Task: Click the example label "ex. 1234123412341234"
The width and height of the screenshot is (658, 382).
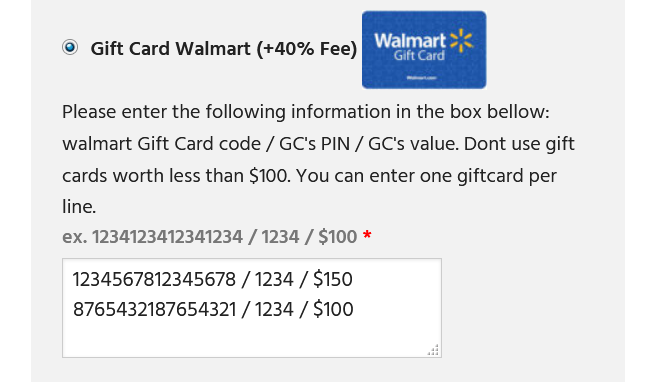Action: pyautogui.click(x=152, y=237)
